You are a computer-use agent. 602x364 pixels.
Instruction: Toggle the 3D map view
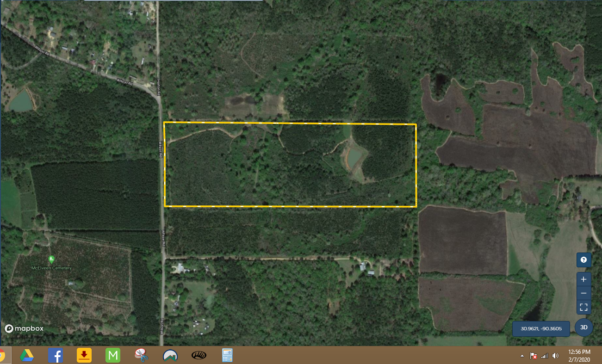(x=584, y=327)
